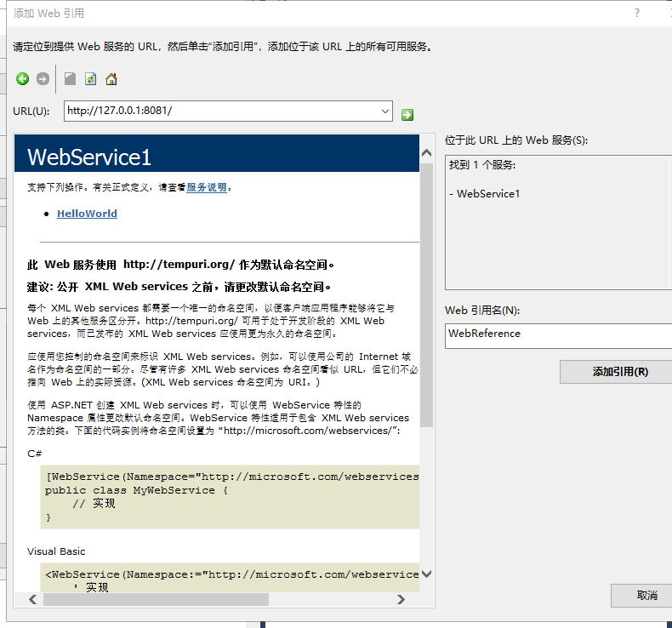The height and width of the screenshot is (628, 672).
Task: Click the horizontal scrollbar right arrow
Action: (401, 599)
